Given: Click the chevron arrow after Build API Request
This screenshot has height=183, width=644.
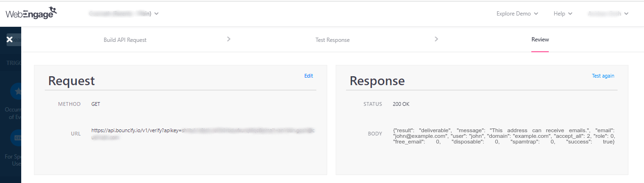Looking at the screenshot, I should (229, 39).
